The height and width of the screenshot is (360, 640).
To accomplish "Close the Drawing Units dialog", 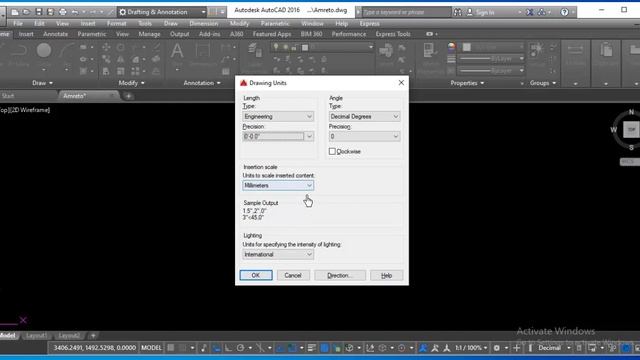I will (401, 82).
